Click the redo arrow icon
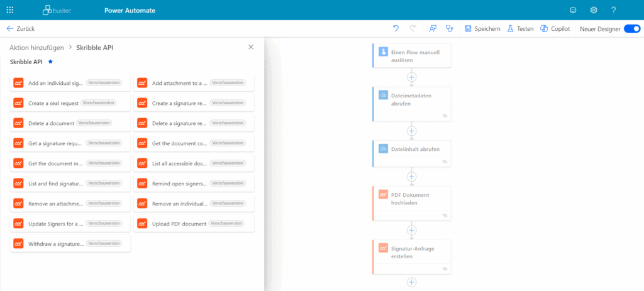 pos(413,29)
